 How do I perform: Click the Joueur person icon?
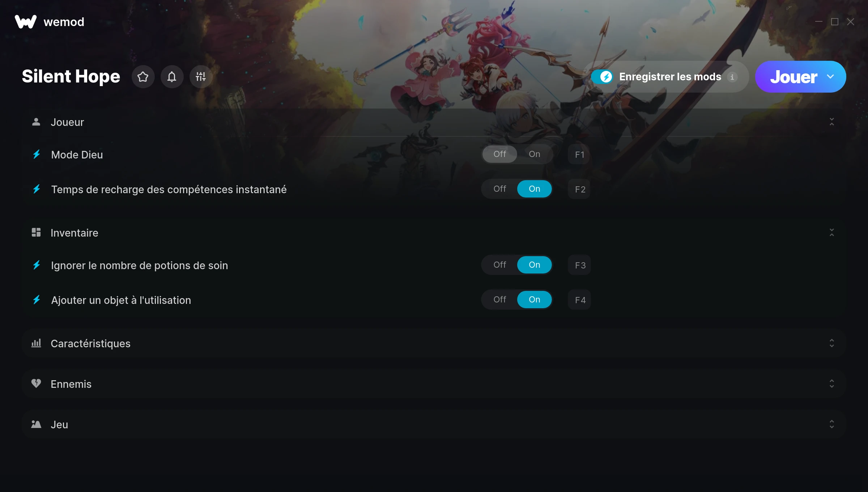click(36, 122)
